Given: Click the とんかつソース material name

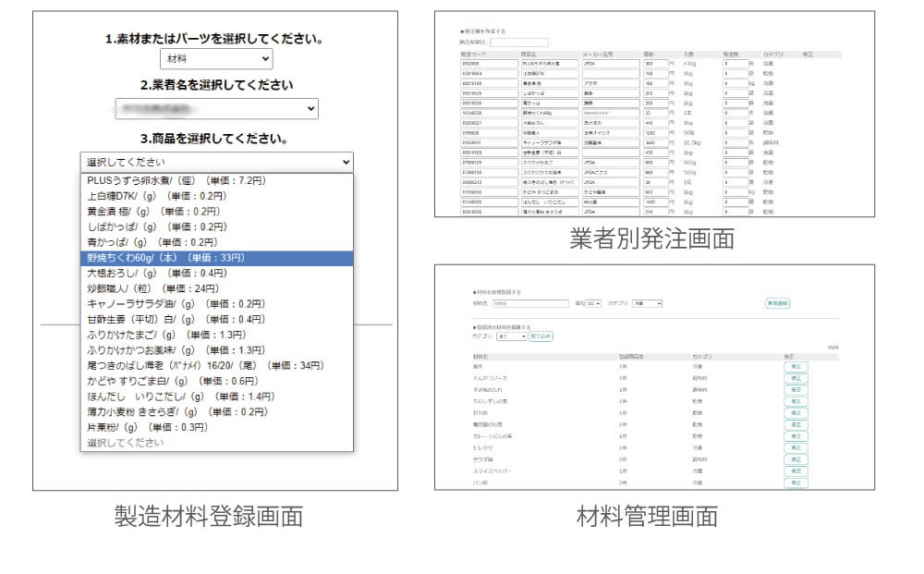Looking at the screenshot, I should (490, 378).
